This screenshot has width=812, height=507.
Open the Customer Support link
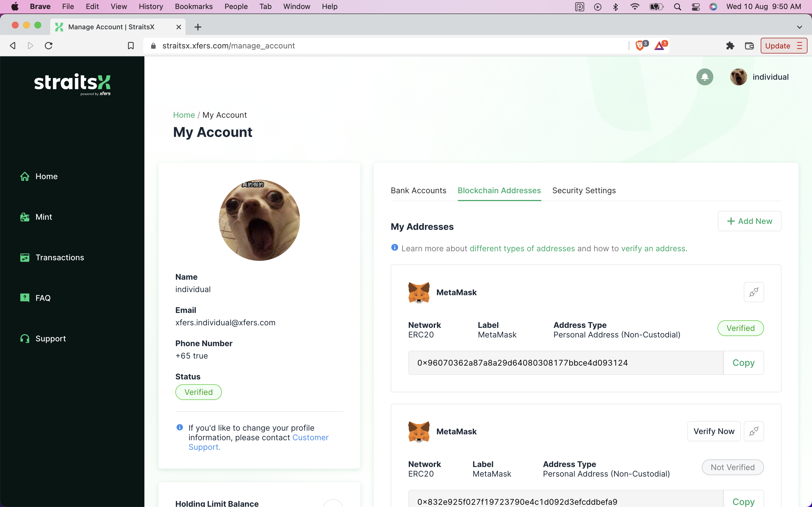coord(258,442)
